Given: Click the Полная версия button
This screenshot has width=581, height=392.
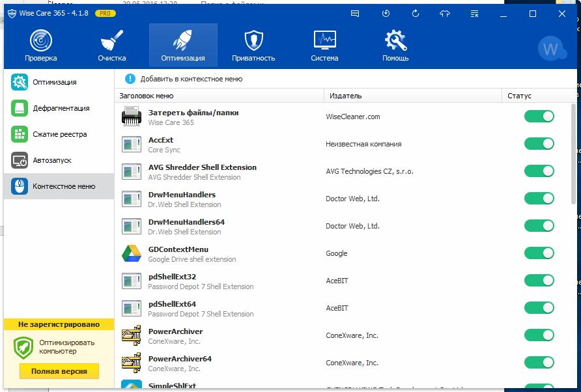Looking at the screenshot, I should pos(59,371).
